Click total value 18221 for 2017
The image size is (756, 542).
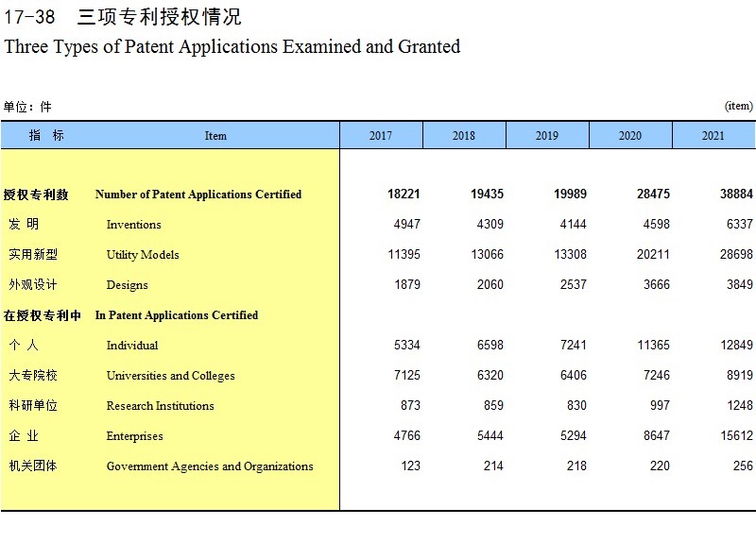404,195
